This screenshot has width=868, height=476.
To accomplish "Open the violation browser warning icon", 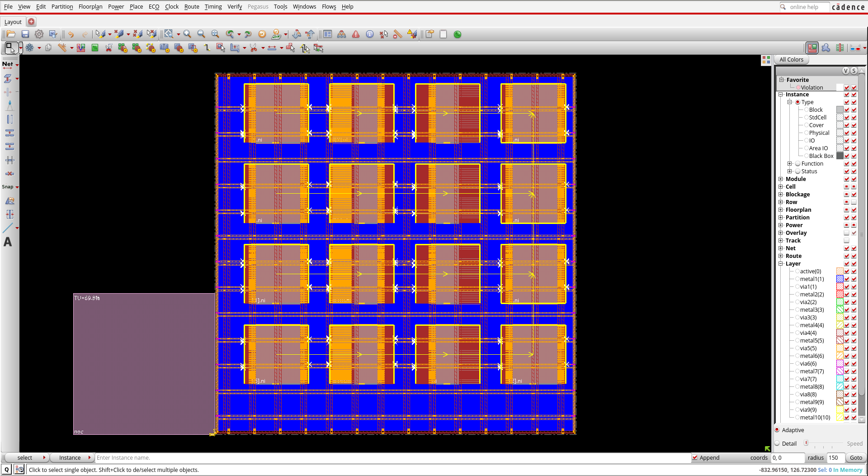I will pyautogui.click(x=356, y=34).
